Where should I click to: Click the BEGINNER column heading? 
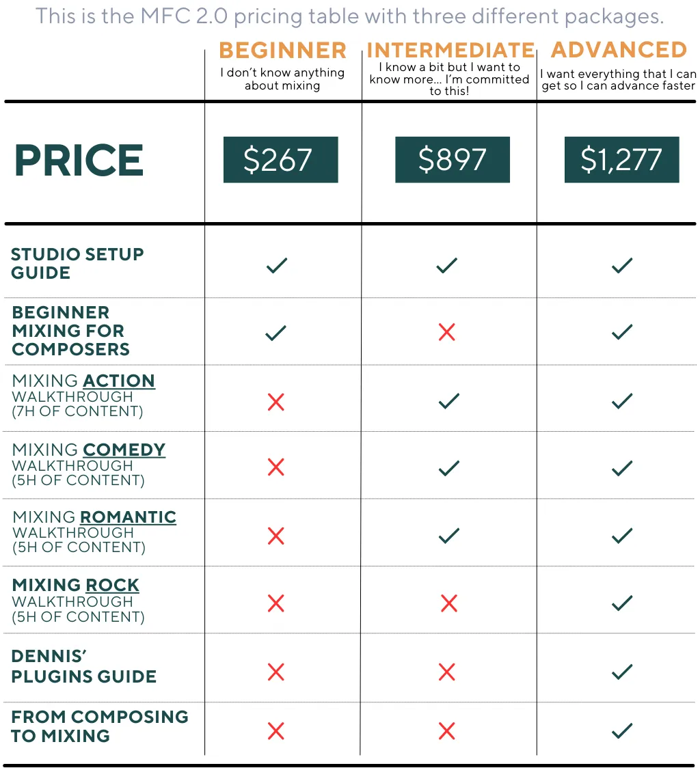coord(283,50)
